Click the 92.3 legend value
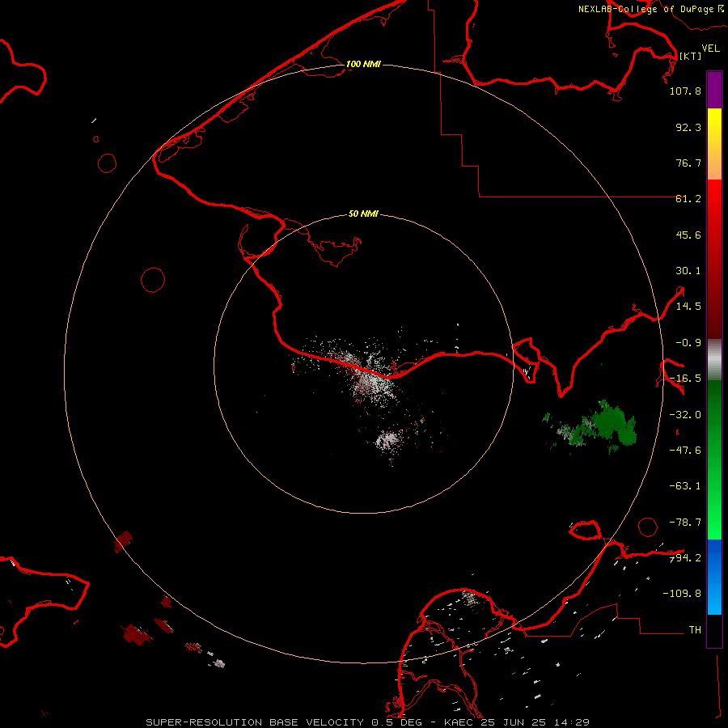The image size is (728, 728). tap(688, 127)
